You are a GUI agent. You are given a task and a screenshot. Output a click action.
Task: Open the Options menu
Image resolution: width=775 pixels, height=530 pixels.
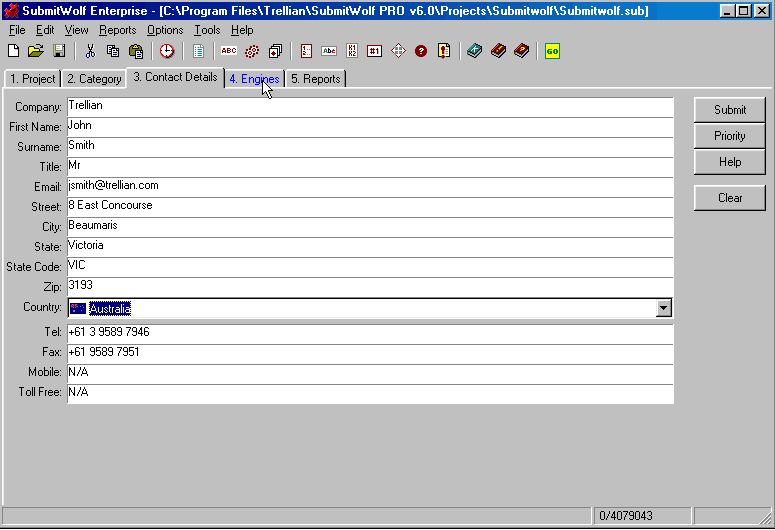point(165,30)
